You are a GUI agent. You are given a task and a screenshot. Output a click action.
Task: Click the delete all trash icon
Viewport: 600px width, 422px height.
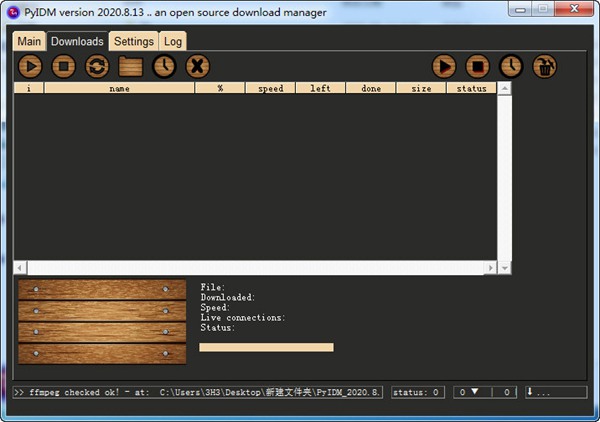coord(545,67)
